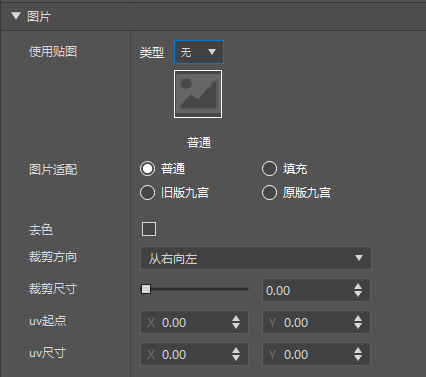
Task: Click the texture image placeholder thumbnail
Action: (x=198, y=94)
